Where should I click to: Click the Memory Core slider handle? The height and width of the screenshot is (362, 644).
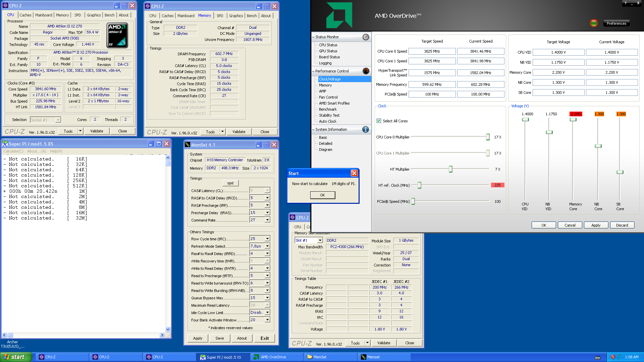[x=573, y=120]
